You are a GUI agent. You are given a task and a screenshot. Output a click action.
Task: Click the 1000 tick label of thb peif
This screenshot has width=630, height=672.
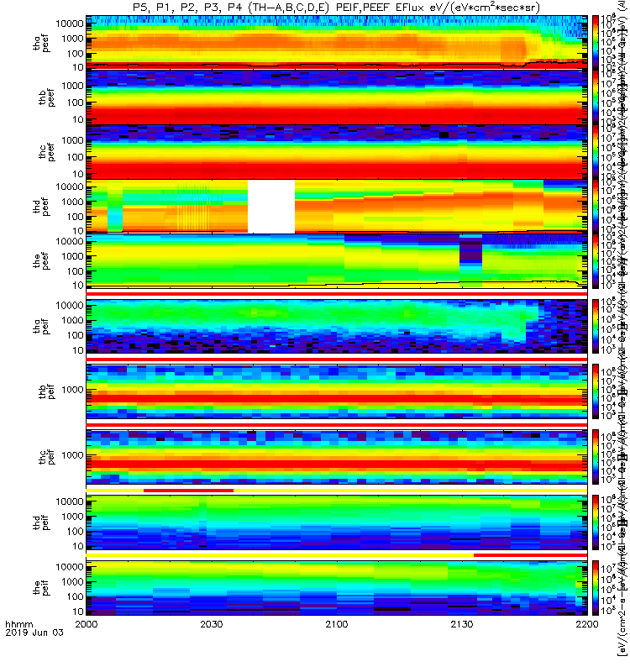coord(72,390)
